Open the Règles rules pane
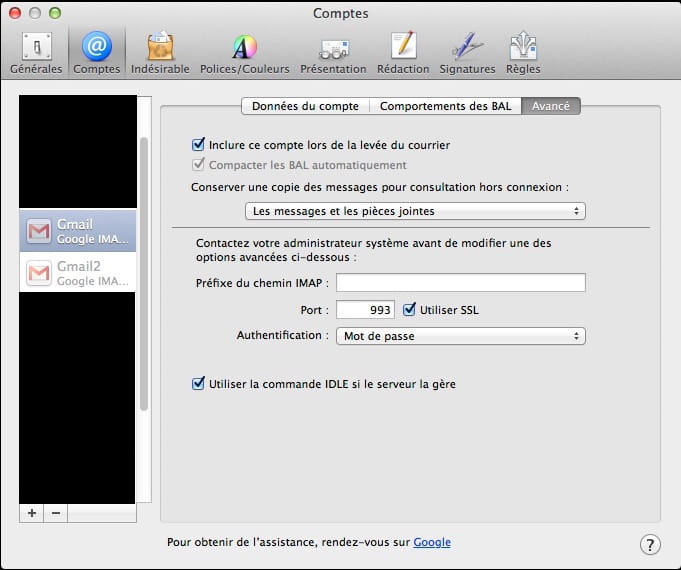 [x=523, y=53]
